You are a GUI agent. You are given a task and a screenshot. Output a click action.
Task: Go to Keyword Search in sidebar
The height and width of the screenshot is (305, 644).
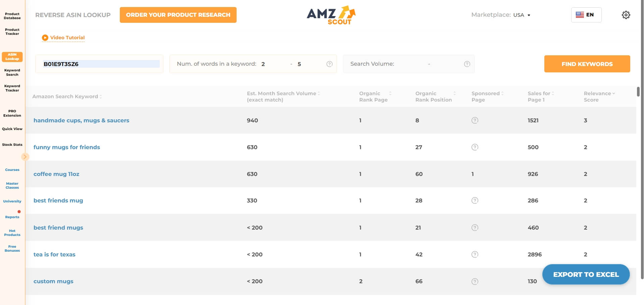pos(12,72)
